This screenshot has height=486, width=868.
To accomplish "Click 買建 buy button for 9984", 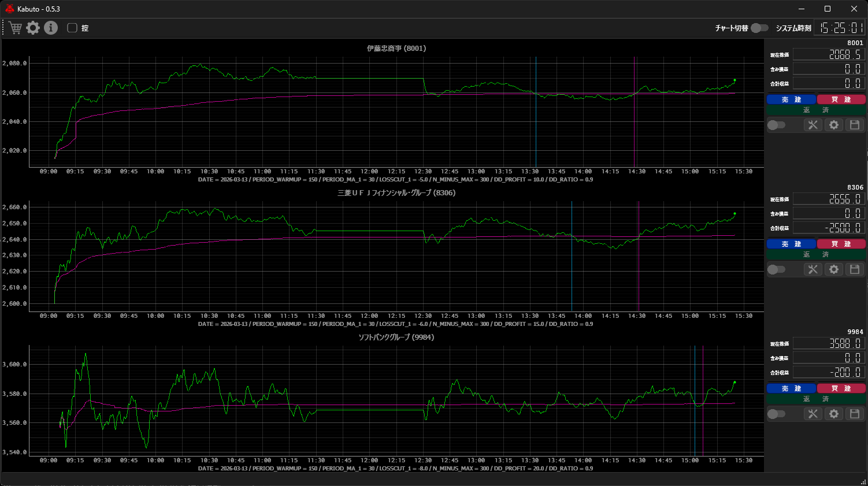I will [x=841, y=388].
